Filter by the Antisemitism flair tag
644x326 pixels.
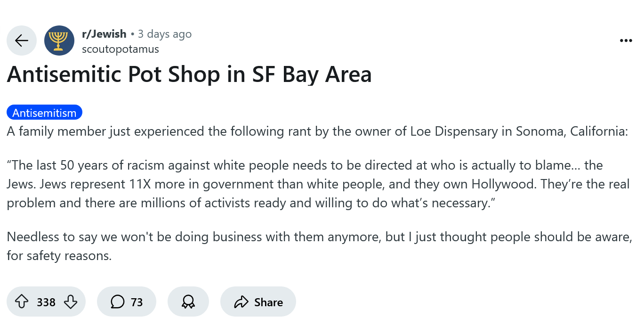point(44,113)
